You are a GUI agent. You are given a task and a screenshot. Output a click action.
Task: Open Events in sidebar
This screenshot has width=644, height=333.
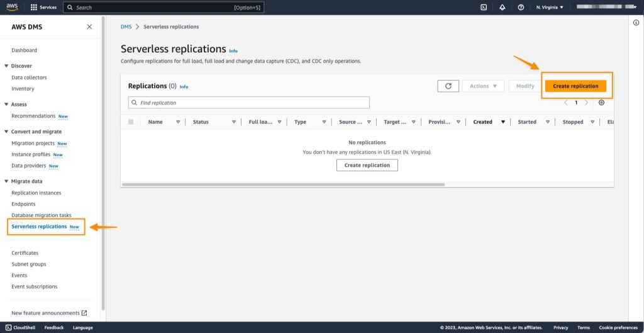pyautogui.click(x=19, y=276)
